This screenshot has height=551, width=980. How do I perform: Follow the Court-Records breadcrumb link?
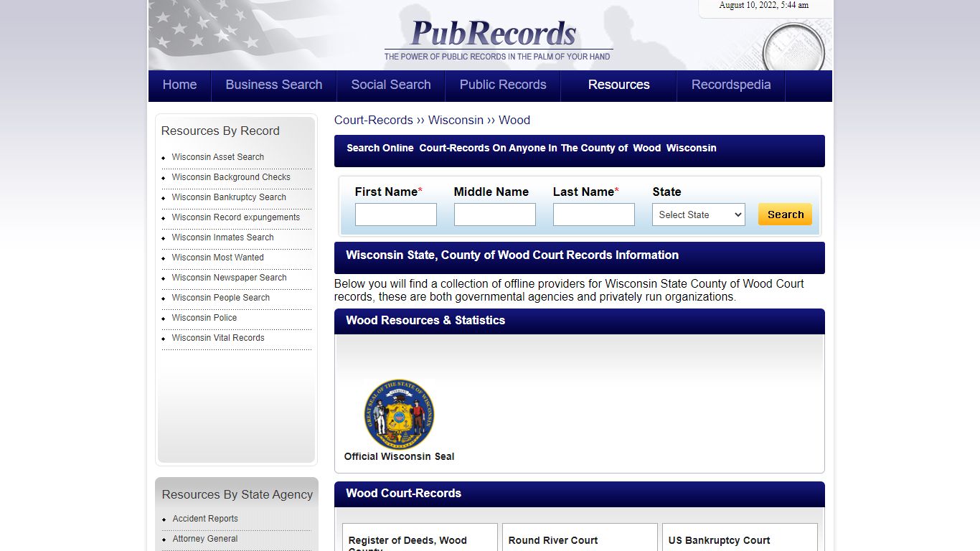pyautogui.click(x=374, y=120)
